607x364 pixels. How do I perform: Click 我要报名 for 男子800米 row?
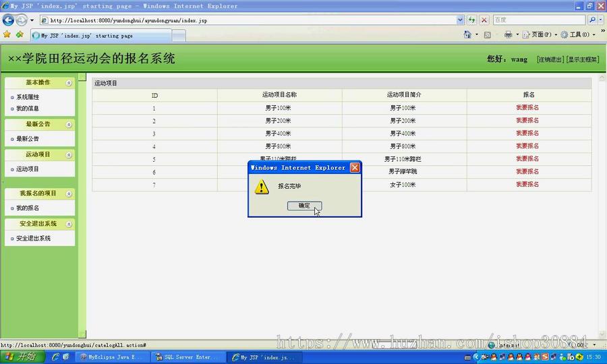click(x=527, y=146)
